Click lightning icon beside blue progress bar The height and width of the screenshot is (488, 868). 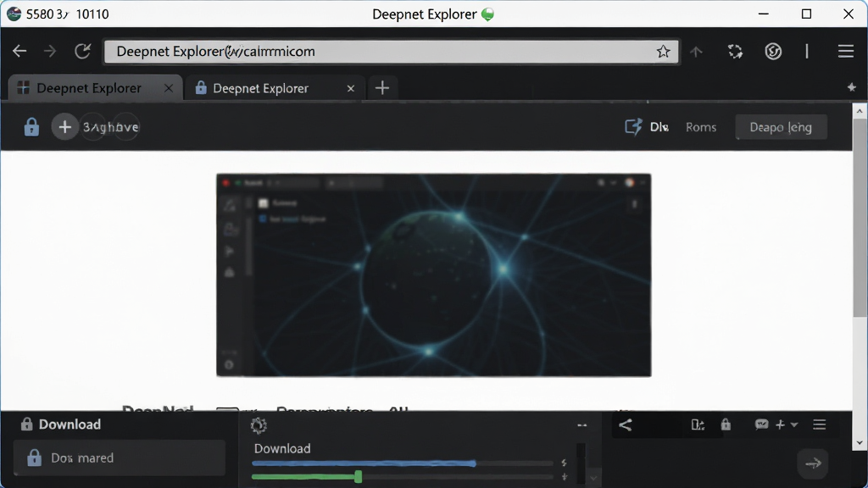564,463
